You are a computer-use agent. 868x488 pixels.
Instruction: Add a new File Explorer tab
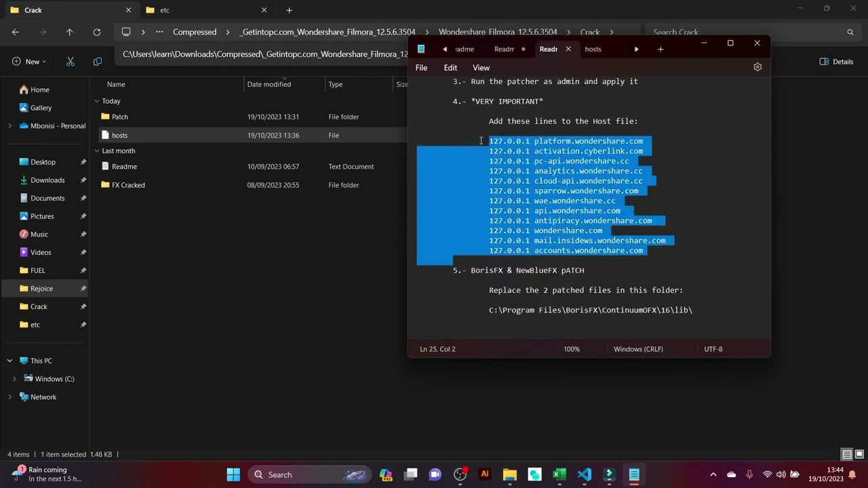[289, 10]
